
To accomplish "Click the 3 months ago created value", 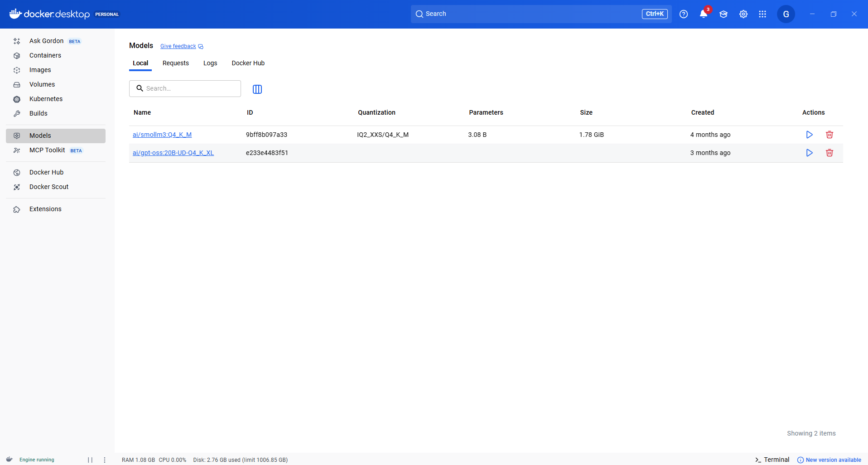I will pyautogui.click(x=710, y=153).
